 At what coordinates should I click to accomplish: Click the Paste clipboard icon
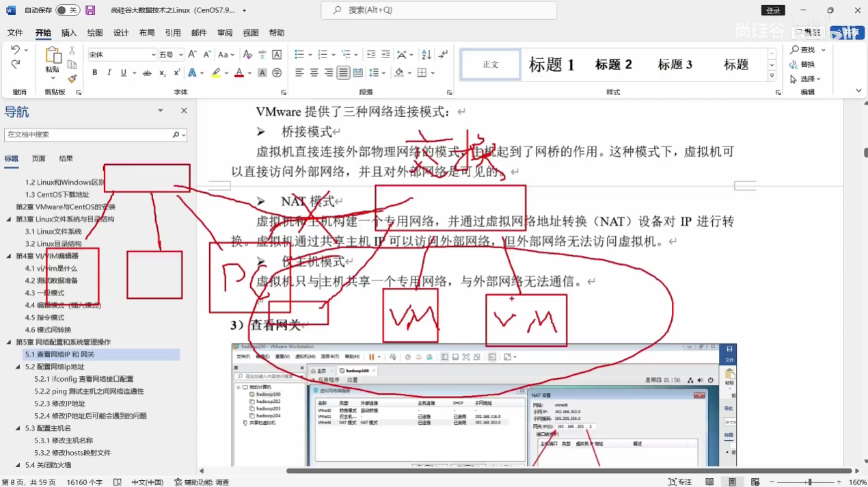click(53, 56)
